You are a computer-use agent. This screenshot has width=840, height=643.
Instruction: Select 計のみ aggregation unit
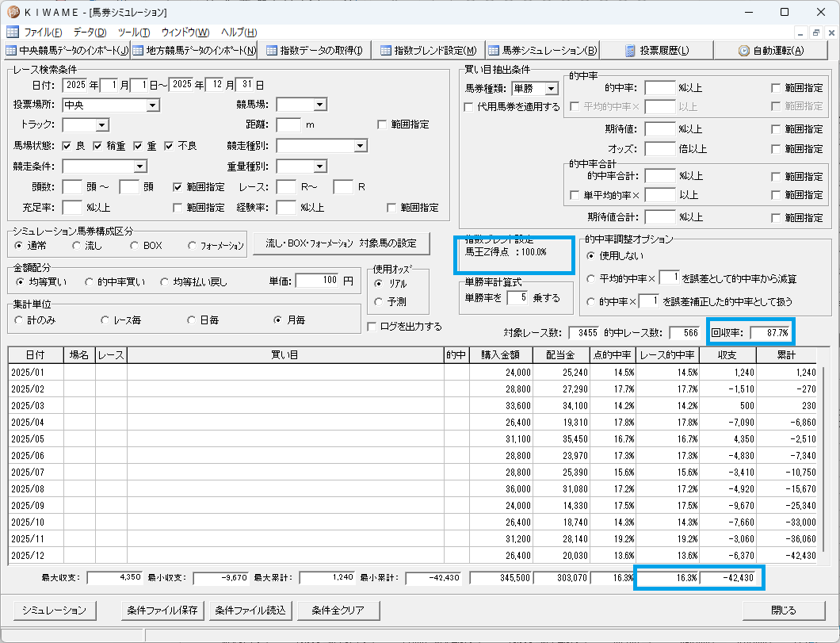(x=19, y=320)
